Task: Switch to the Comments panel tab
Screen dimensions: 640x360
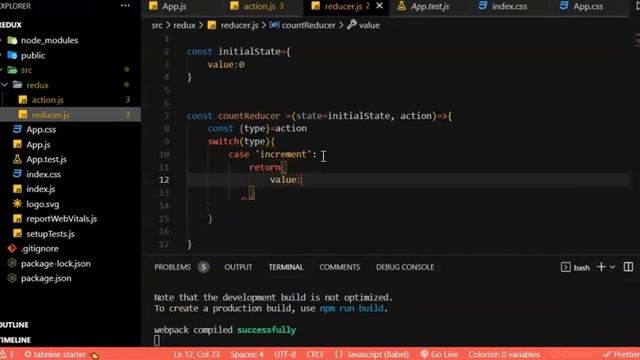Action: pyautogui.click(x=340, y=267)
